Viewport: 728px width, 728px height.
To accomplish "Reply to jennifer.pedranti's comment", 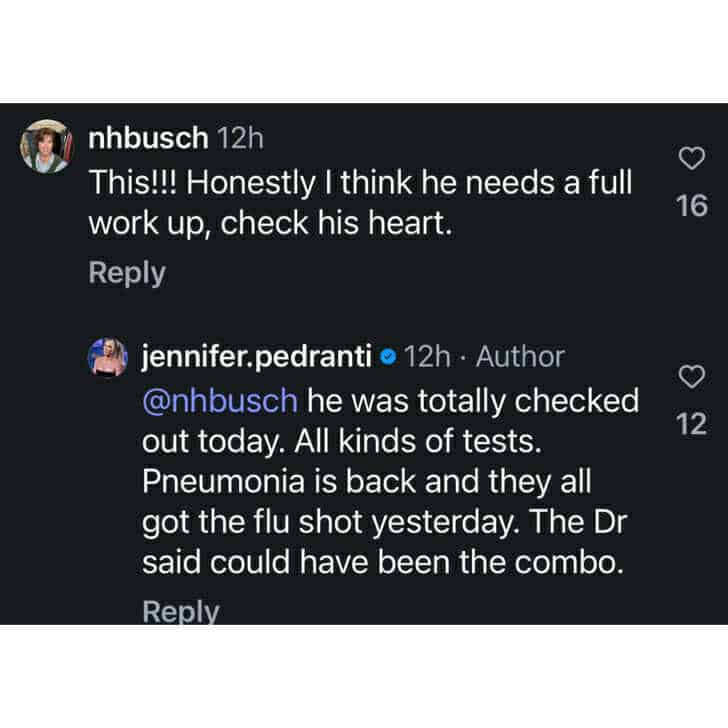I will point(180,611).
